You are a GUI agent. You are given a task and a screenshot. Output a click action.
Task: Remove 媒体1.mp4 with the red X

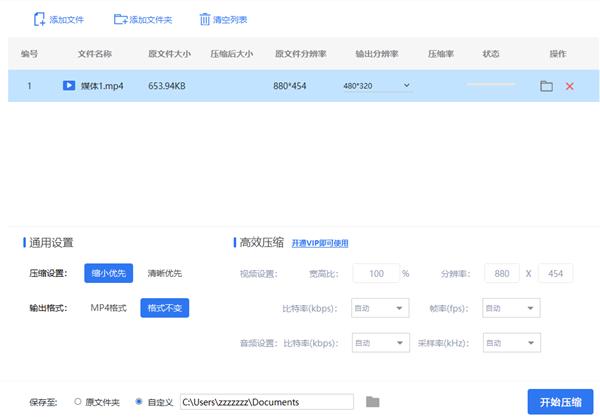(x=569, y=86)
